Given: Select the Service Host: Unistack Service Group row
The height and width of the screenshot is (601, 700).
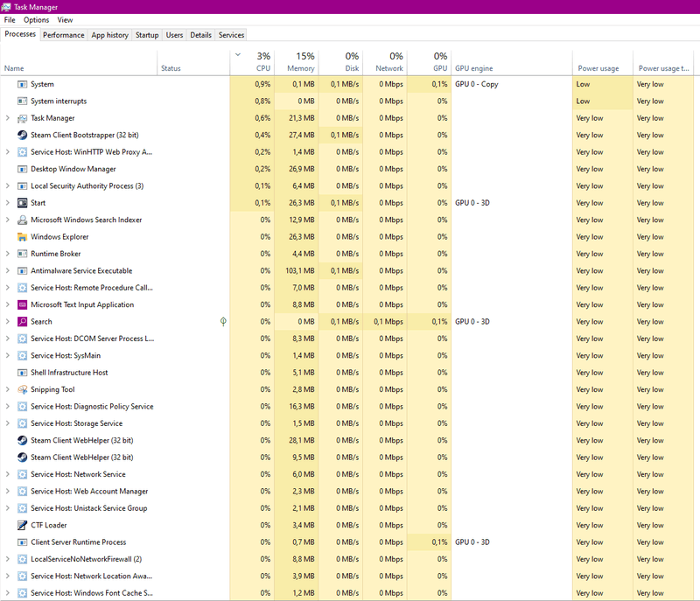Looking at the screenshot, I should click(347, 508).
